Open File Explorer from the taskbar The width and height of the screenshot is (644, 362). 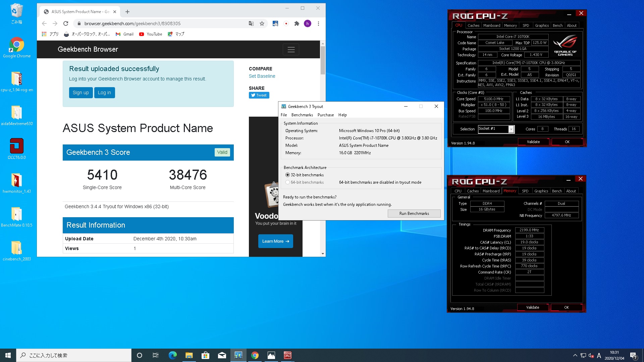tap(189, 355)
